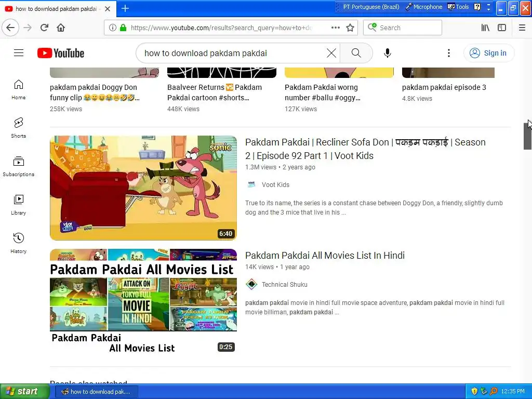The image size is (532, 399).
Task: Click the page vertical scrollbar thumb
Action: [x=528, y=136]
